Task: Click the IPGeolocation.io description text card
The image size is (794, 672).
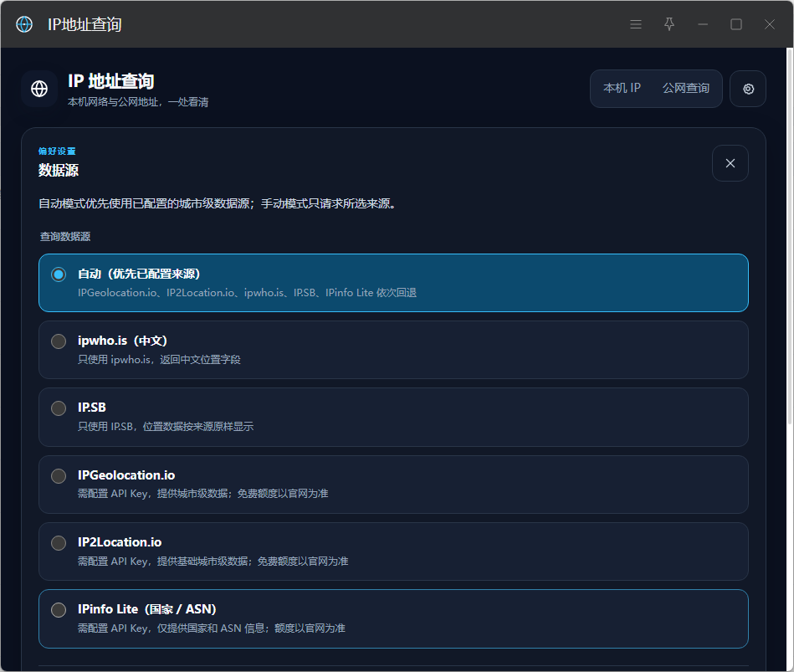Action: coord(202,493)
